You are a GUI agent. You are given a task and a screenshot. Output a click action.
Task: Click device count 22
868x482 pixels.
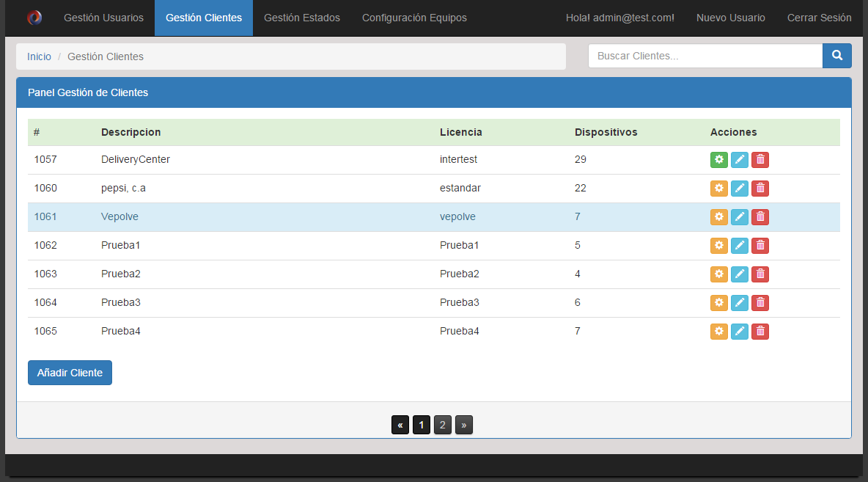click(x=580, y=189)
